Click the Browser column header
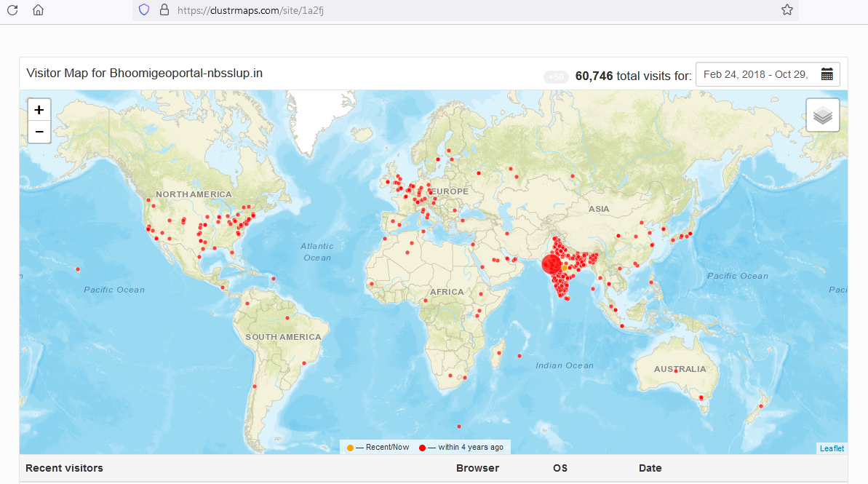 coord(477,468)
